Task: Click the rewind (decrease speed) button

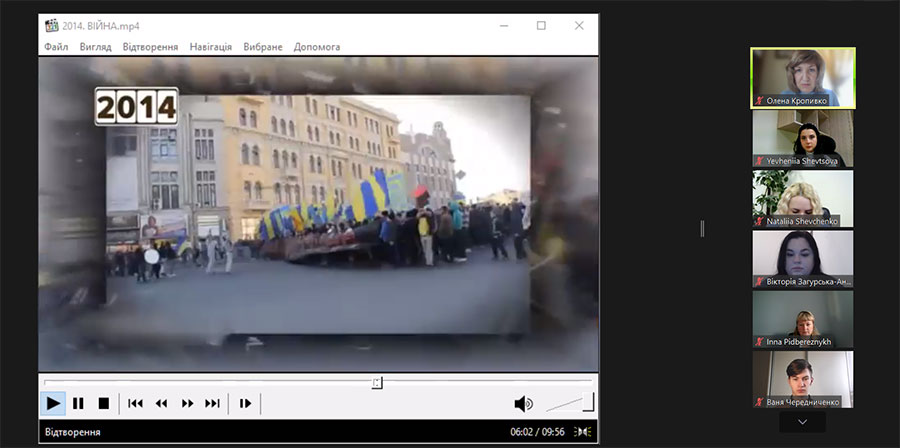Action: click(x=161, y=403)
